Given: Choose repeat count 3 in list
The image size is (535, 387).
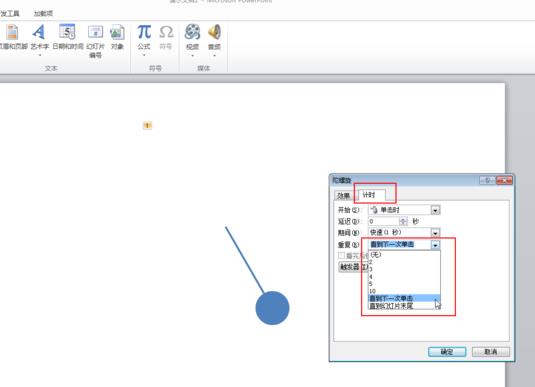Looking at the screenshot, I should click(x=404, y=269).
